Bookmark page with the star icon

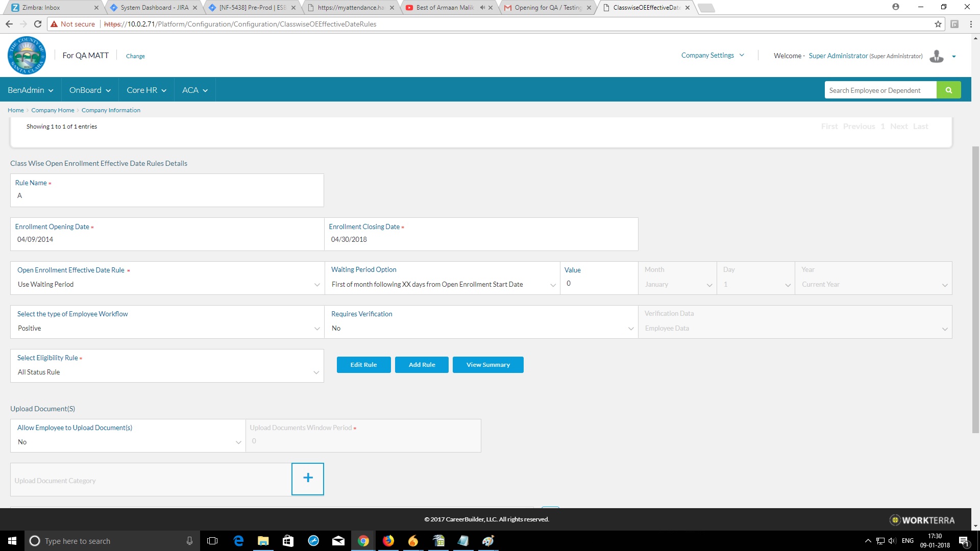point(938,24)
